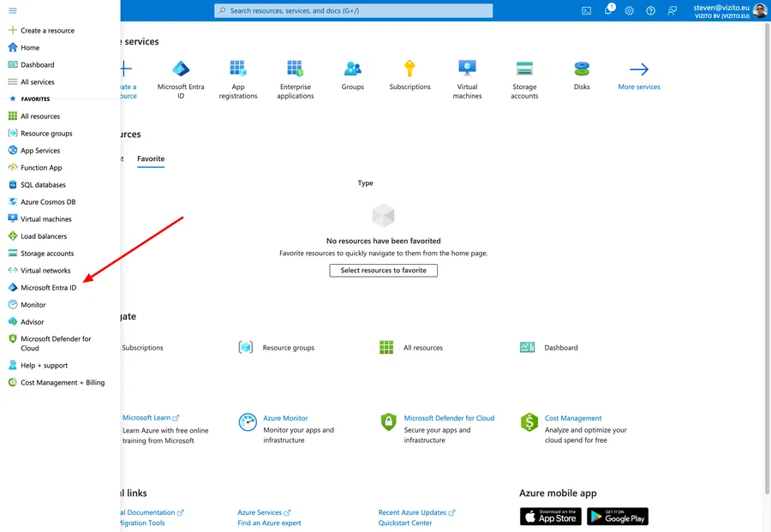Open the Subscriptions service
This screenshot has height=532, width=771.
(x=409, y=75)
